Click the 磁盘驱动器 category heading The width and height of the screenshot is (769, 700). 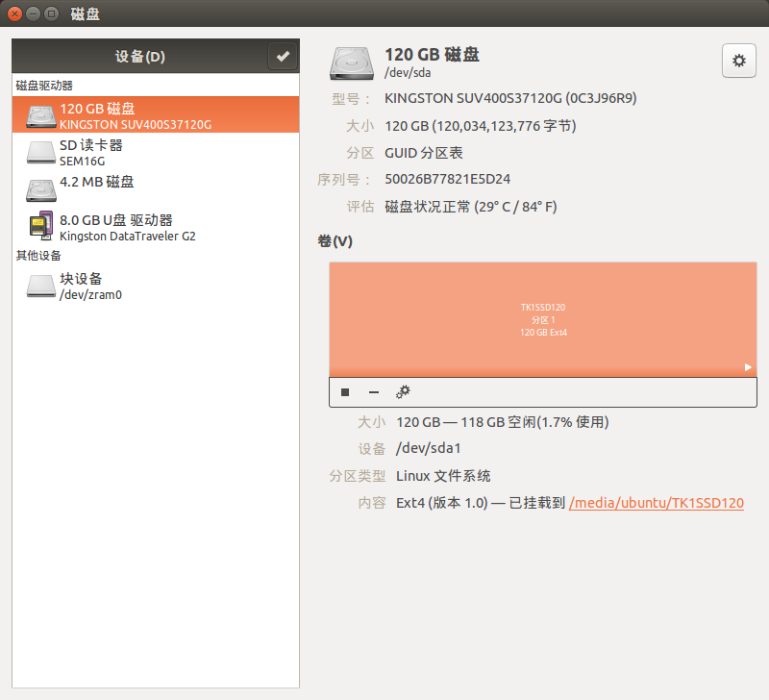click(x=44, y=86)
